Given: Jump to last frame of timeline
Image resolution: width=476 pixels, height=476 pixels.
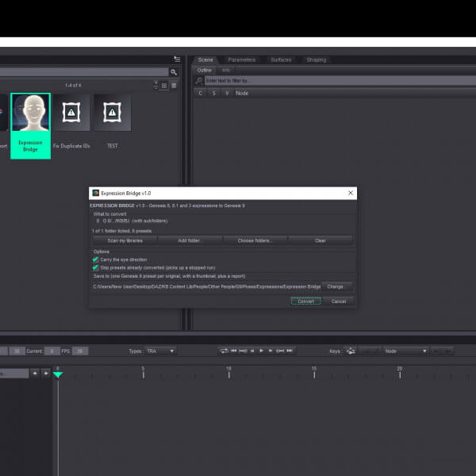Looking at the screenshot, I should click(x=290, y=351).
